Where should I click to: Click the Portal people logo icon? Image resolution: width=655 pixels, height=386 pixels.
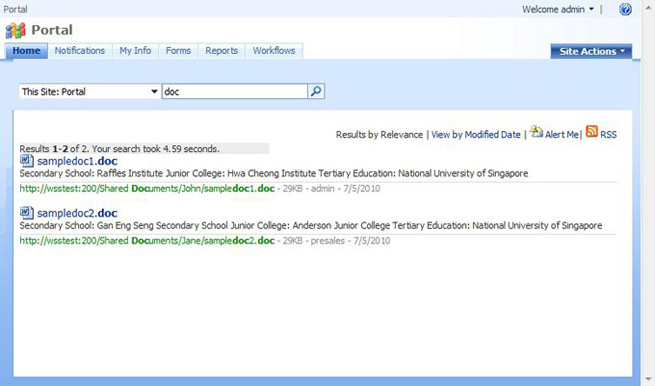[x=15, y=30]
